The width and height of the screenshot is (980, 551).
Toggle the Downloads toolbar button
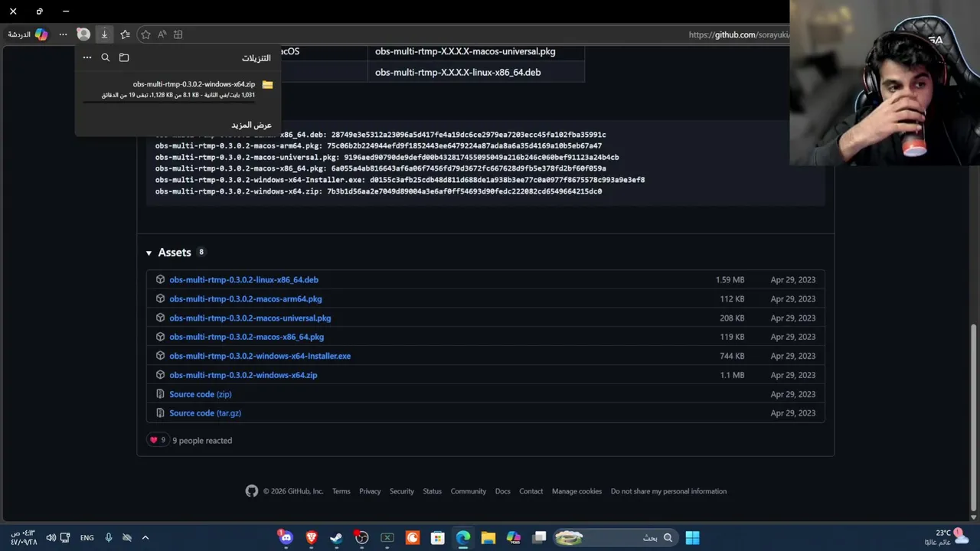pyautogui.click(x=105, y=34)
